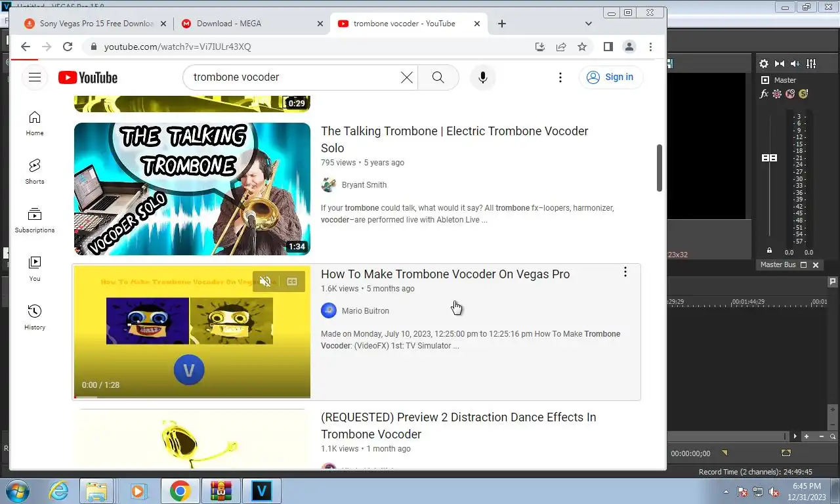
Task: Open Home in the YouTube sidebar
Action: coord(35,123)
